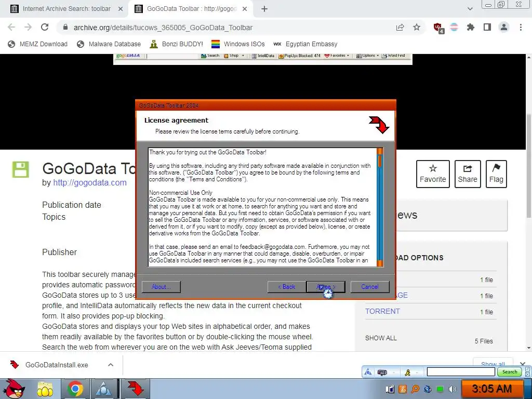
Task: Open the Chrome profile avatar
Action: pyautogui.click(x=504, y=28)
